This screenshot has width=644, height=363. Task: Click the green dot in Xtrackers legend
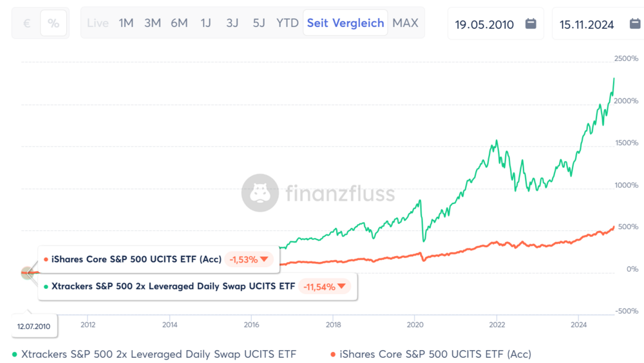pos(14,354)
